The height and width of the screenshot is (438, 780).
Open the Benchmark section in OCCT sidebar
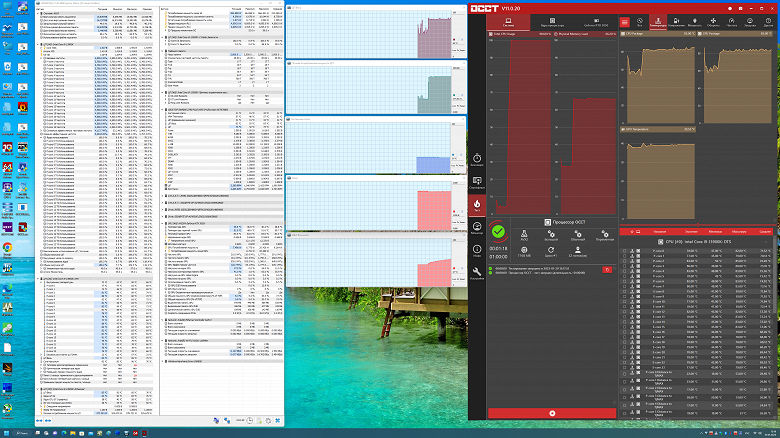point(477,160)
